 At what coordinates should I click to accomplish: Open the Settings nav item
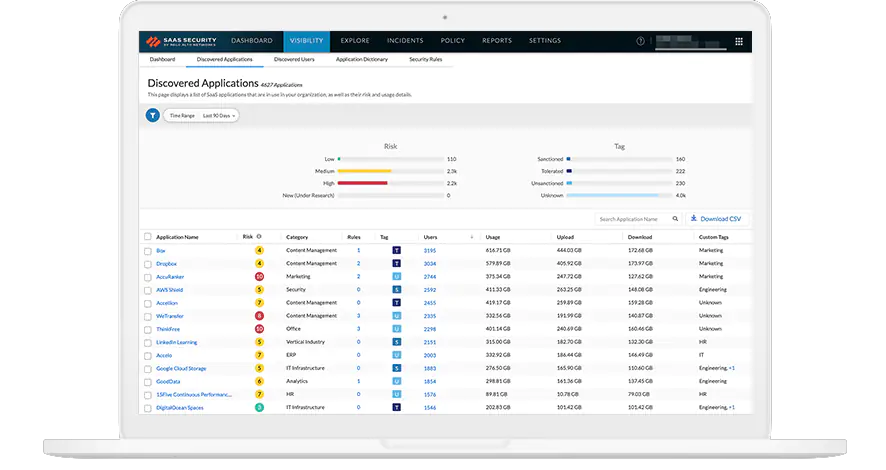545,41
